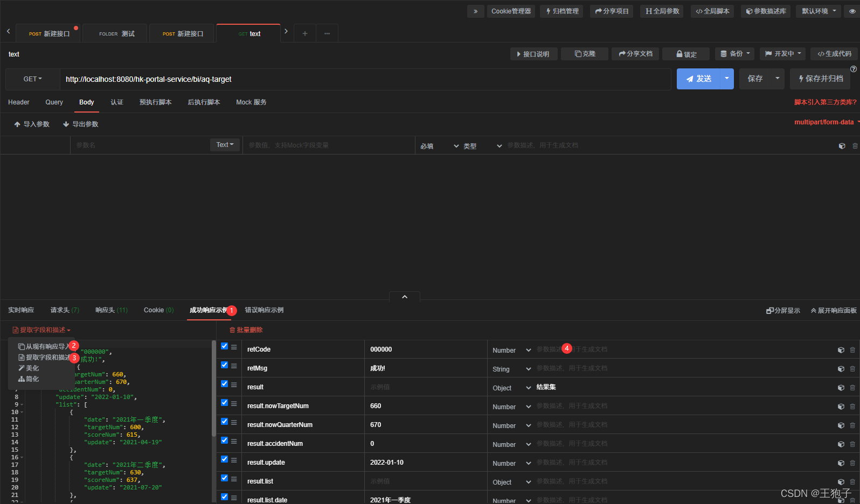Click the 分享文档 share document button
This screenshot has height=504, width=860.
[635, 54]
